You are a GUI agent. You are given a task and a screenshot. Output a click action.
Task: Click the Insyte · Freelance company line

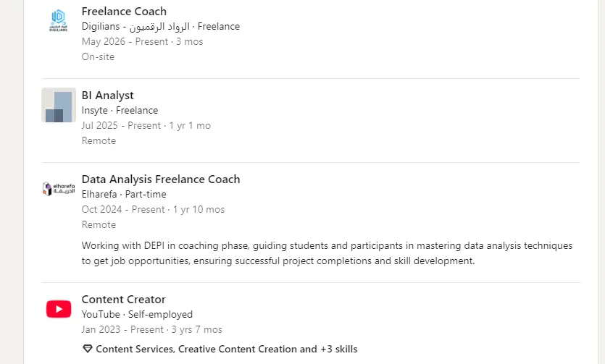click(120, 111)
